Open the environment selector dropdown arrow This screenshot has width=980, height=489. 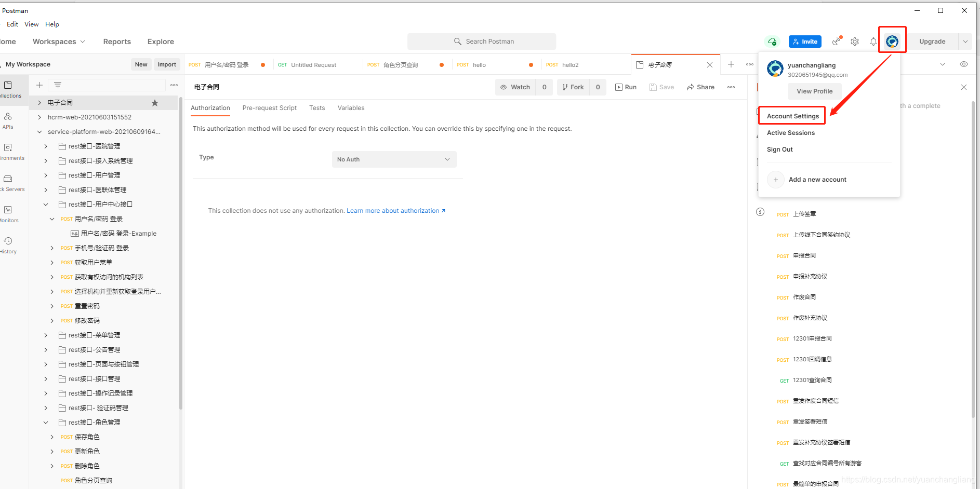943,64
